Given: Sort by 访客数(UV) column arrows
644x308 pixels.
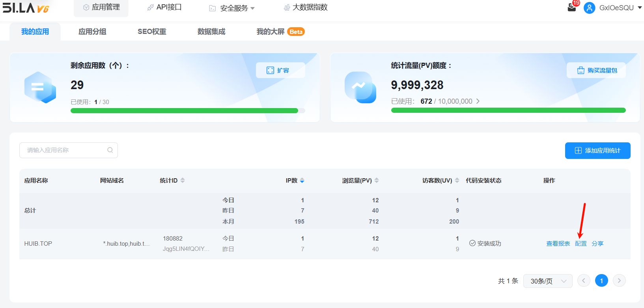Looking at the screenshot, I should [457, 181].
